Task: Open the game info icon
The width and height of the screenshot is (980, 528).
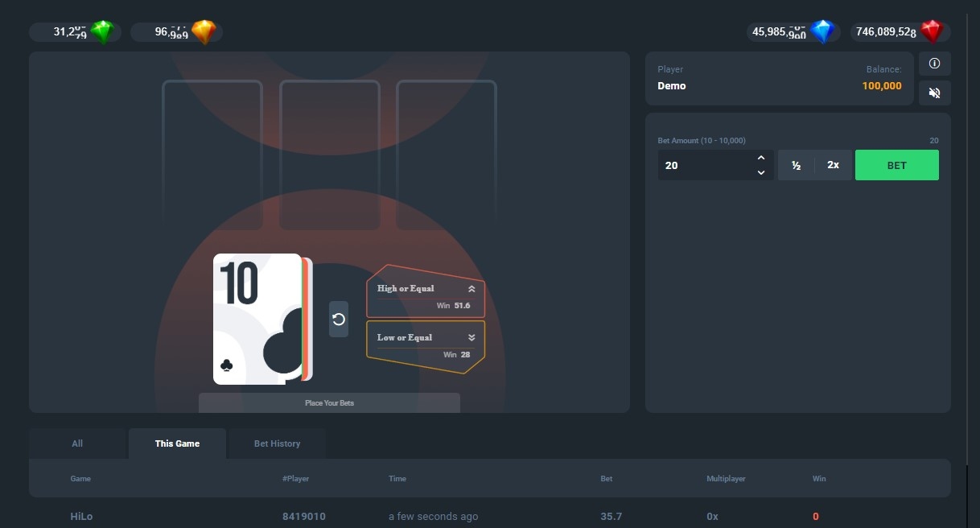Action: (934, 64)
